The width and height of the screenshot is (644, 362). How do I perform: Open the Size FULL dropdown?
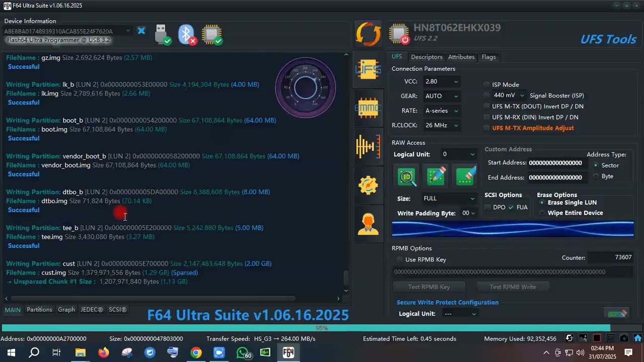(x=449, y=199)
